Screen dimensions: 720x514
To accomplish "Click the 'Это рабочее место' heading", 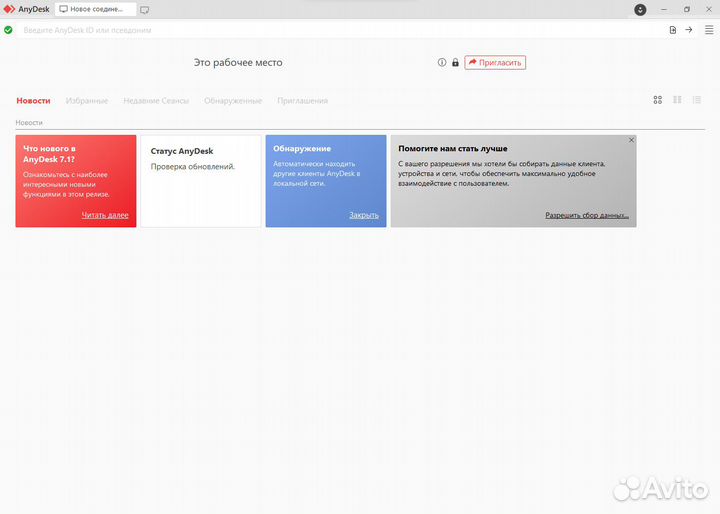I will (x=238, y=62).
